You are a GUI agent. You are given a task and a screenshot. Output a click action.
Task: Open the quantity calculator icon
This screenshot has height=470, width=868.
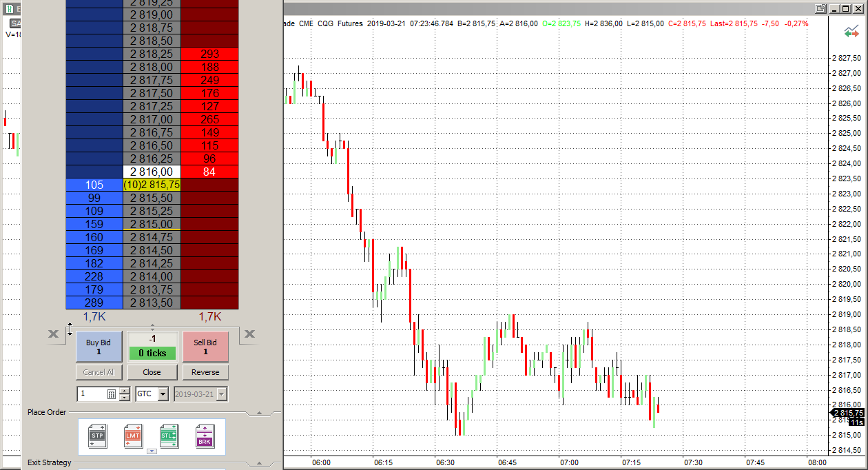[x=112, y=394]
